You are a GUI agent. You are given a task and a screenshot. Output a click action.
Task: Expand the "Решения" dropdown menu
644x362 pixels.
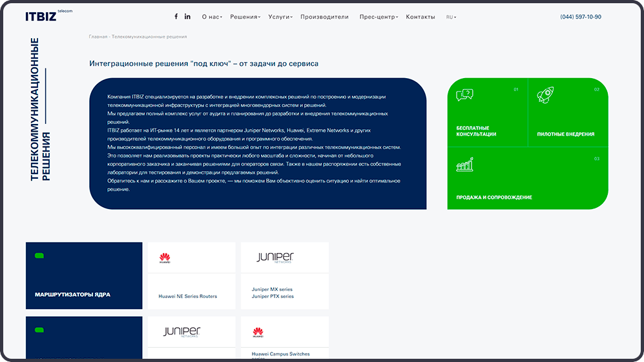tap(245, 17)
